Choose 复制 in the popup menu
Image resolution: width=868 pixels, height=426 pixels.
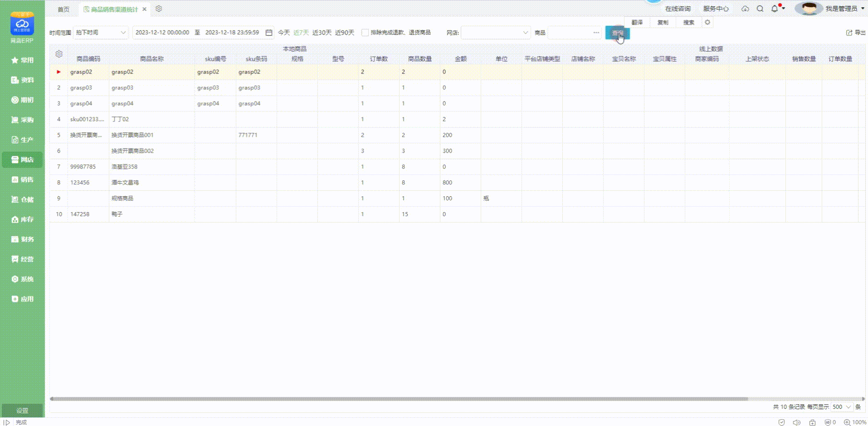pyautogui.click(x=663, y=22)
